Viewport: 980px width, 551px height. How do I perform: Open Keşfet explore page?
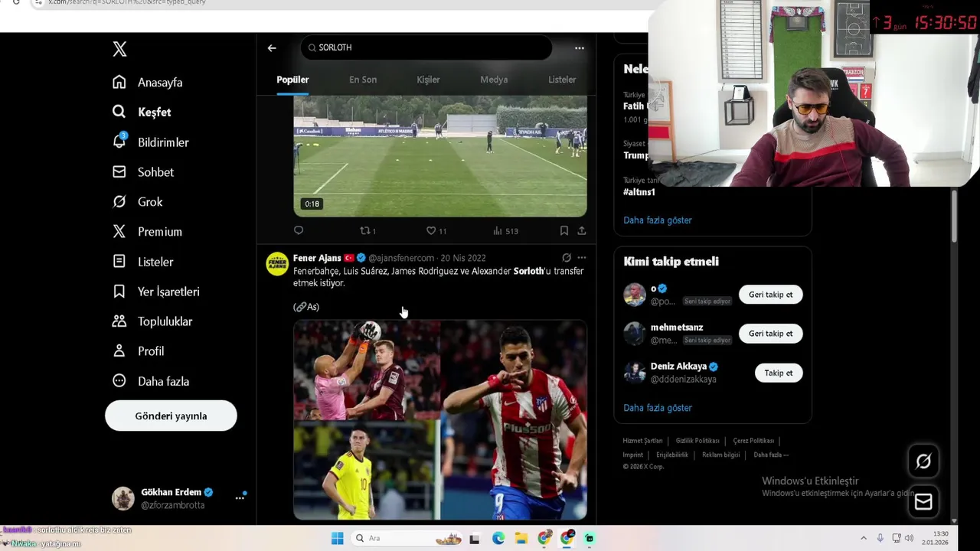click(x=142, y=112)
